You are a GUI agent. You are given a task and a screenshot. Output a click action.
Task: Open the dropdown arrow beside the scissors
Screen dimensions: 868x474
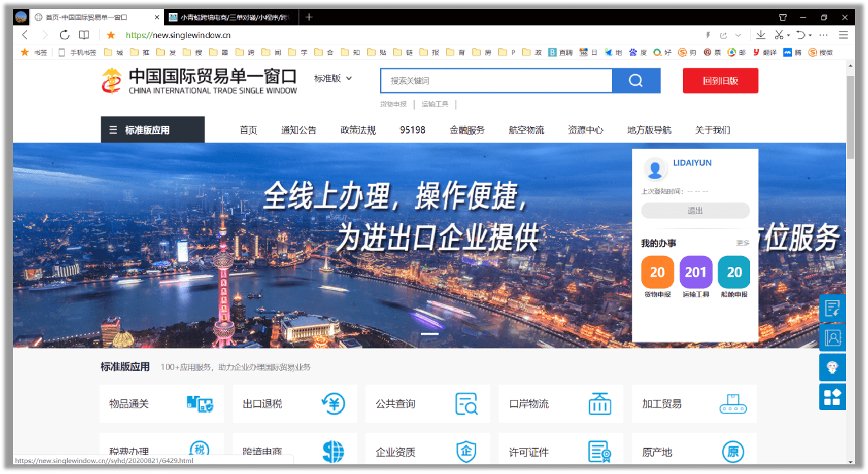789,35
